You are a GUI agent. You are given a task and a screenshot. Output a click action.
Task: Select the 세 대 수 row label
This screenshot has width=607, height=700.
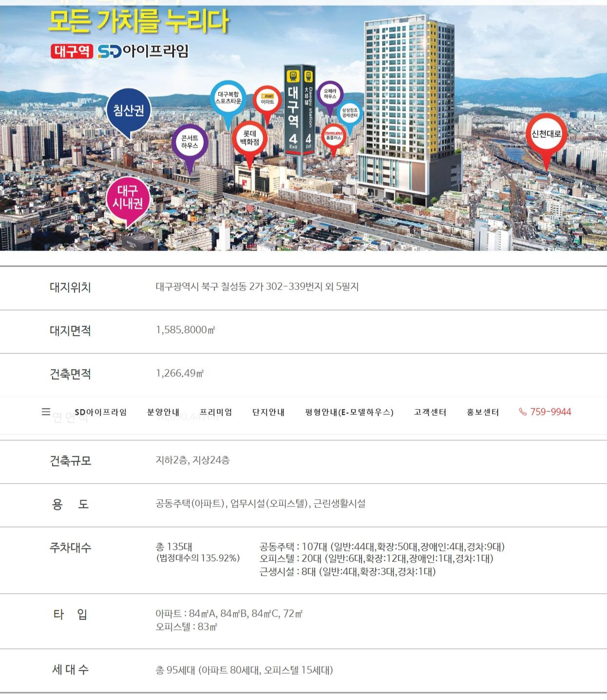(70, 670)
